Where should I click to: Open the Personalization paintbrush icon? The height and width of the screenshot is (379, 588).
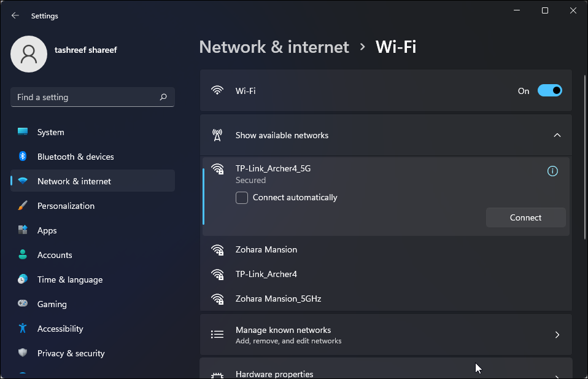point(22,205)
